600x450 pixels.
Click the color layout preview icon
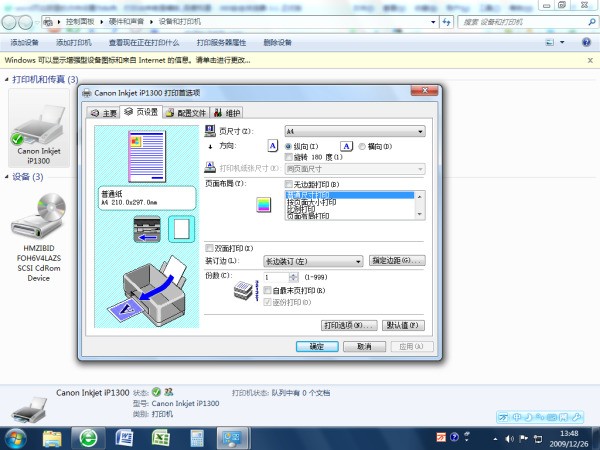click(x=264, y=204)
